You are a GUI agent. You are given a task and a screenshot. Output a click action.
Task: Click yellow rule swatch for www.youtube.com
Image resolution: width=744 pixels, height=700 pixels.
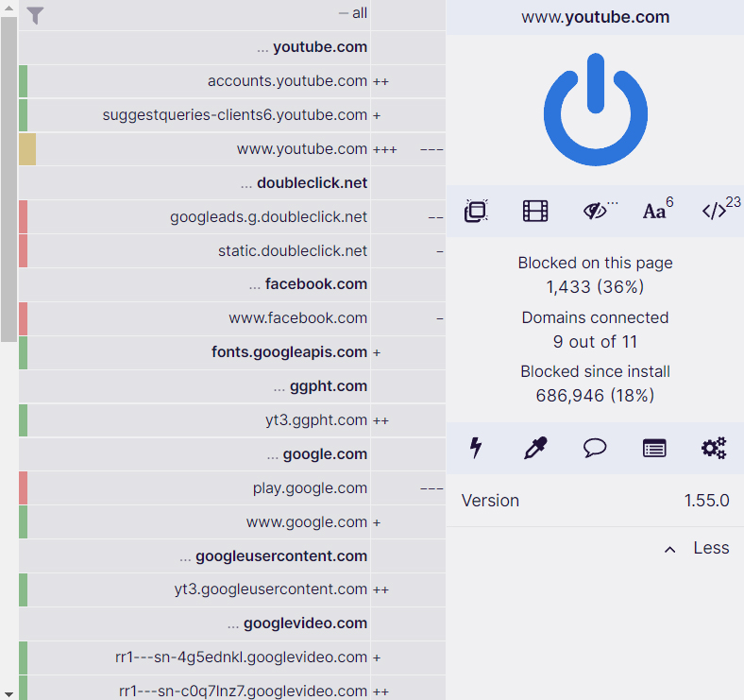click(x=27, y=149)
